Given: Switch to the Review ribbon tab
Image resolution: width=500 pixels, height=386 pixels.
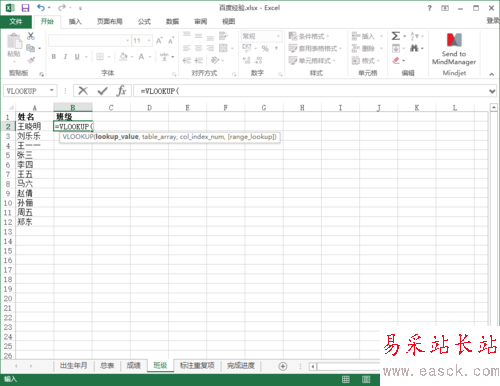Looking at the screenshot, I should tap(201, 22).
